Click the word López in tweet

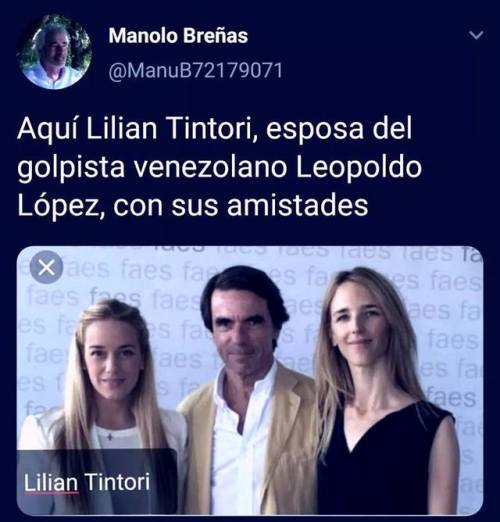click(58, 207)
